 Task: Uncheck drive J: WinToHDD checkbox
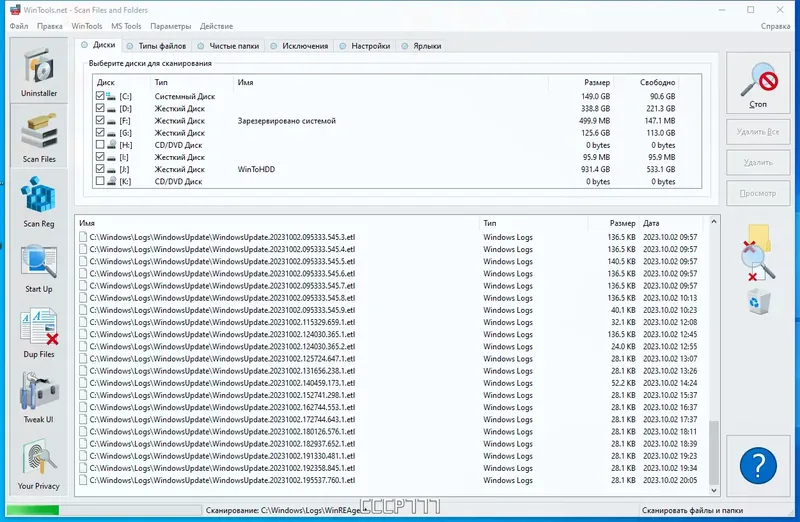pyautogui.click(x=100, y=169)
